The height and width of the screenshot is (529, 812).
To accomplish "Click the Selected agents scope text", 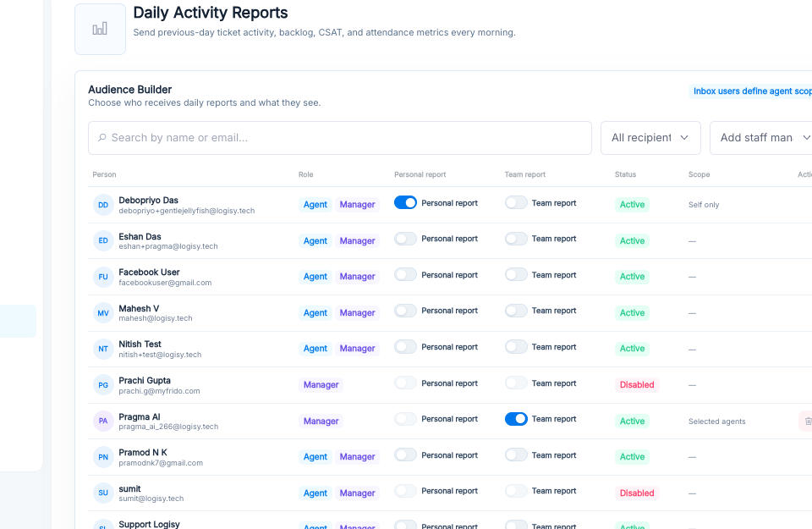I will click(x=716, y=422).
